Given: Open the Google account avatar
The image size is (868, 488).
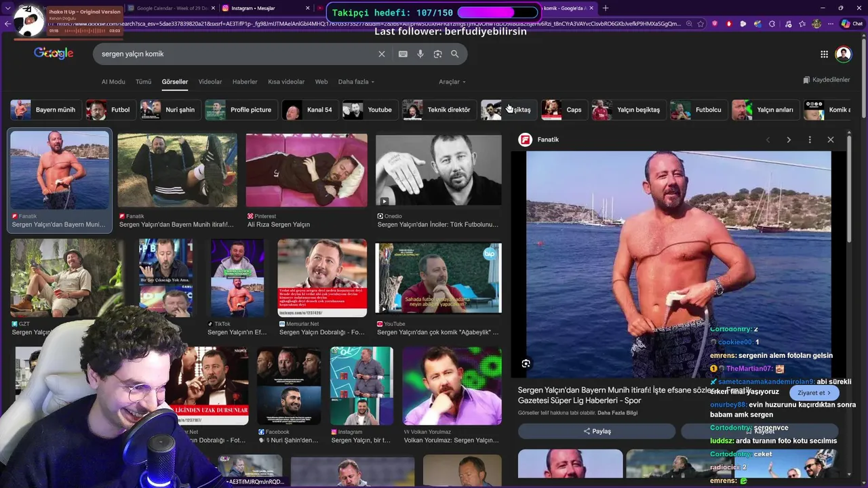Looking at the screenshot, I should tap(843, 54).
